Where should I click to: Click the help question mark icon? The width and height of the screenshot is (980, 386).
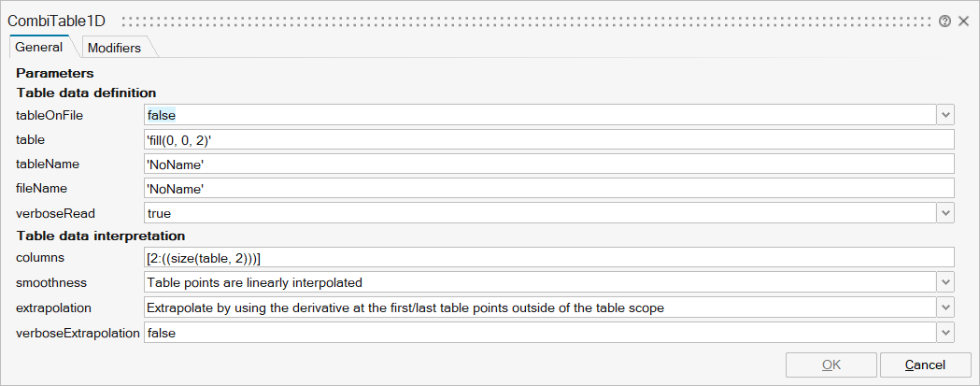[x=944, y=21]
